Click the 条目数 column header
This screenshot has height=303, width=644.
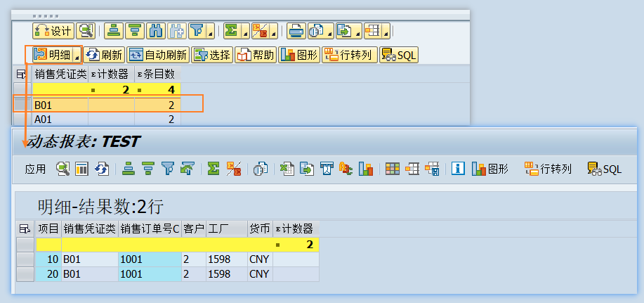click(x=158, y=74)
